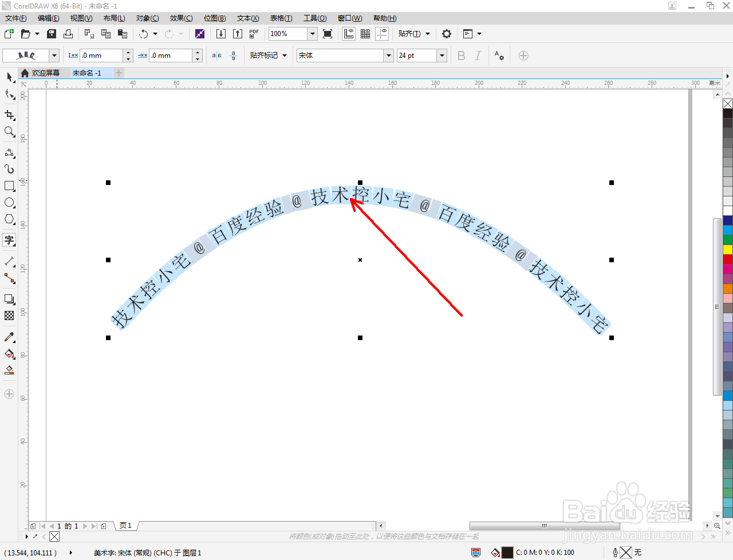
Task: Publish to PDF
Action: point(254,34)
